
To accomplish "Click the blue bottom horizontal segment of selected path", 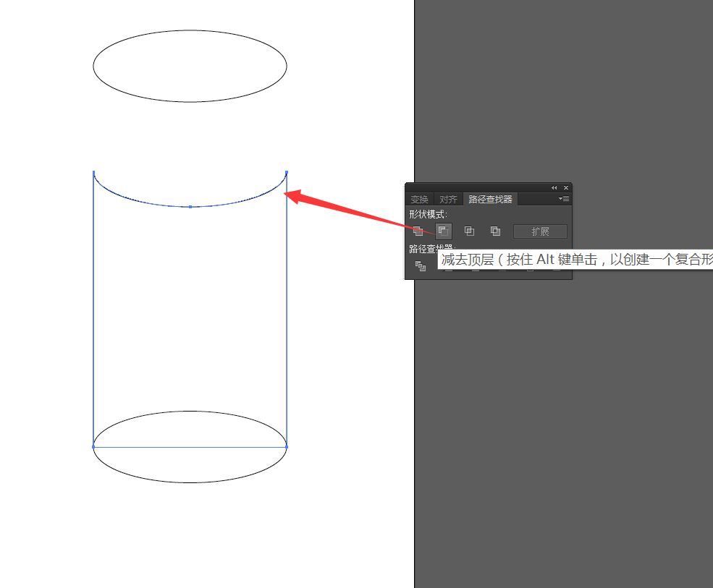I will tap(190, 447).
